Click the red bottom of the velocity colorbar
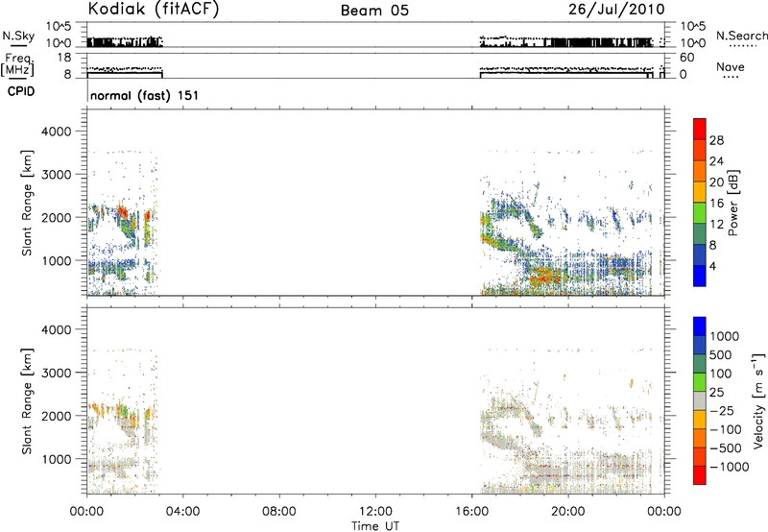The height and width of the screenshot is (532, 768). 700,475
